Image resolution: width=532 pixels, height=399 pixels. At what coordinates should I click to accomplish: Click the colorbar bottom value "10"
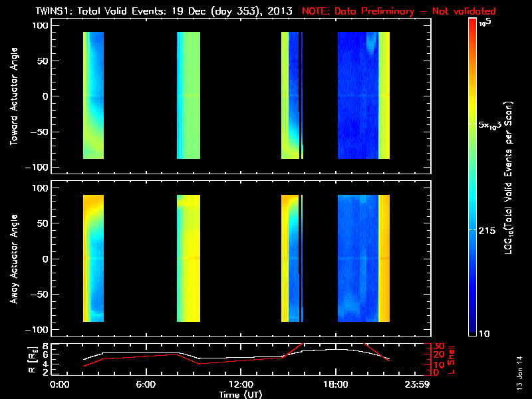(484, 334)
